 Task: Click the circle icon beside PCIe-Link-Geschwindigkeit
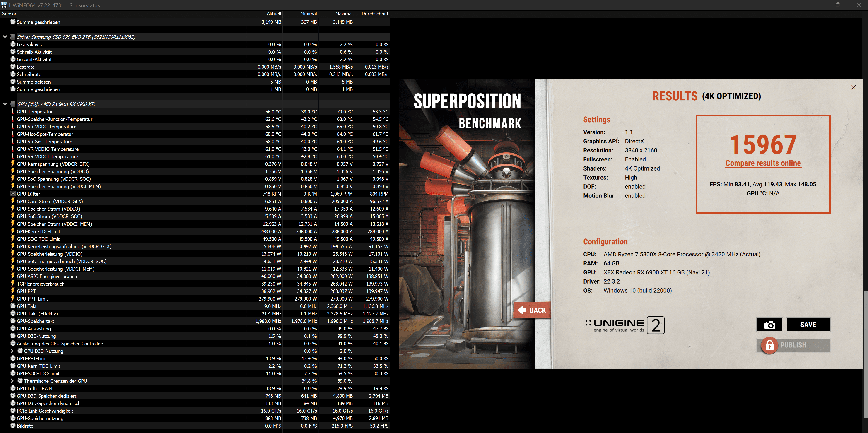[x=13, y=411]
